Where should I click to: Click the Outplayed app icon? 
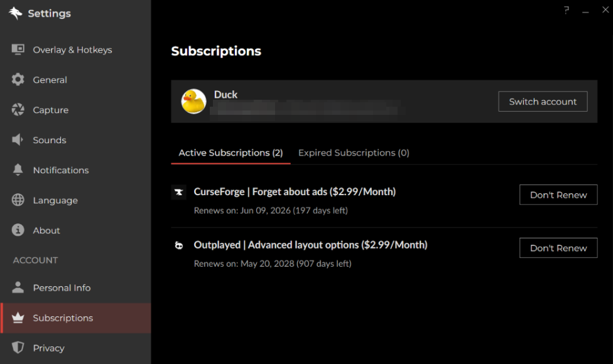(x=178, y=245)
